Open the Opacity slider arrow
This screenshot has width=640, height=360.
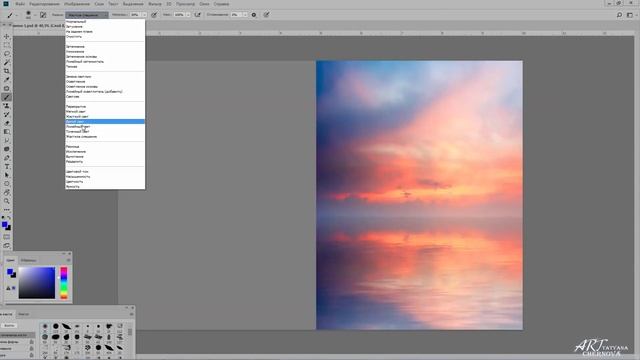pos(144,15)
